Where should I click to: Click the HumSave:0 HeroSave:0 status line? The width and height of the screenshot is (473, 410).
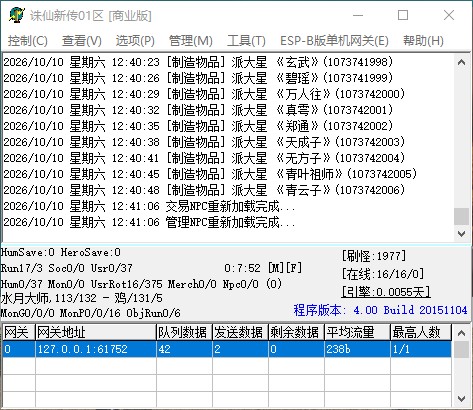[x=61, y=252]
